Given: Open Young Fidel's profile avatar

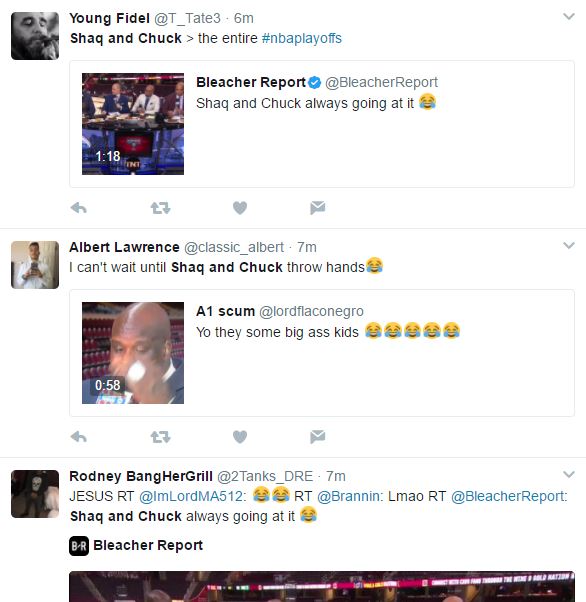Looking at the screenshot, I should tap(35, 36).
